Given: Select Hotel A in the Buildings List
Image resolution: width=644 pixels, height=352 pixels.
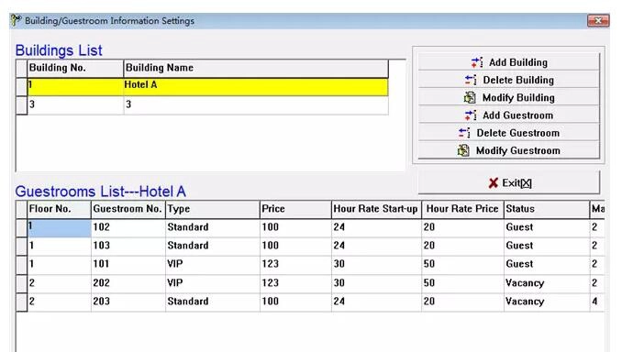Looking at the screenshot, I should coord(208,86).
